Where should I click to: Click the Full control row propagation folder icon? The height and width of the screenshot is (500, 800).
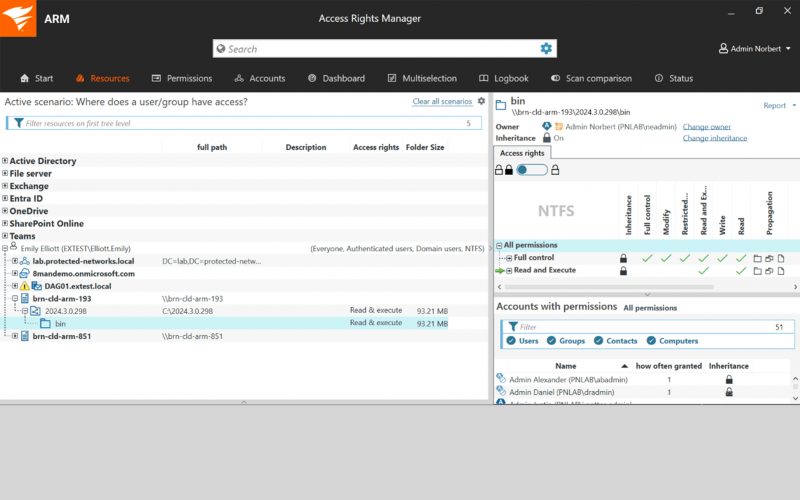pos(758,258)
